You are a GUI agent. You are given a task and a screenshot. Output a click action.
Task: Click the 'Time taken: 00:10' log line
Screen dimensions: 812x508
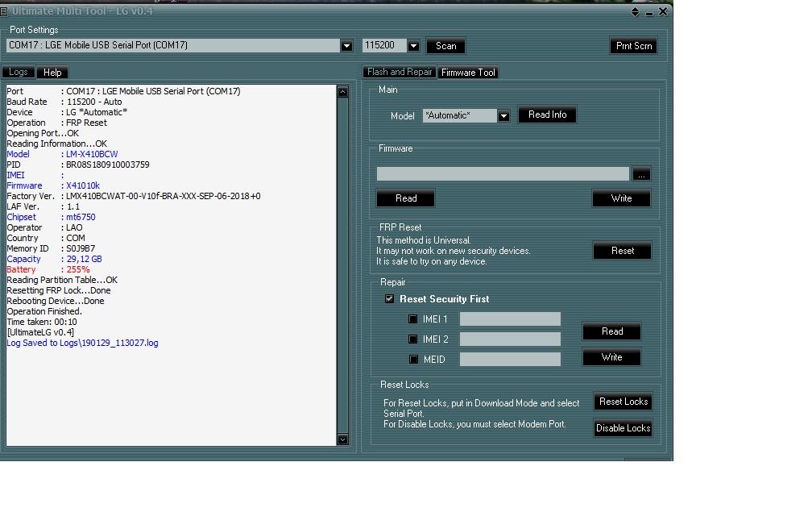pyautogui.click(x=42, y=322)
